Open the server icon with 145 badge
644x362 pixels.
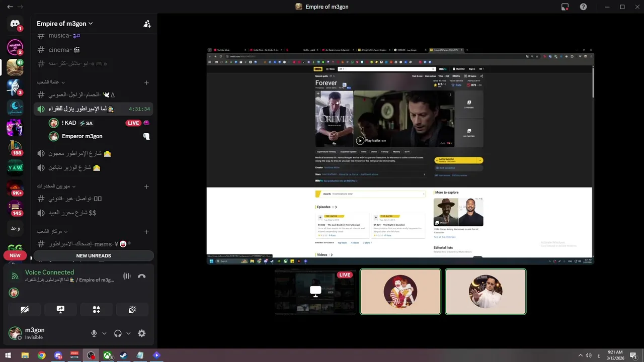point(15,208)
